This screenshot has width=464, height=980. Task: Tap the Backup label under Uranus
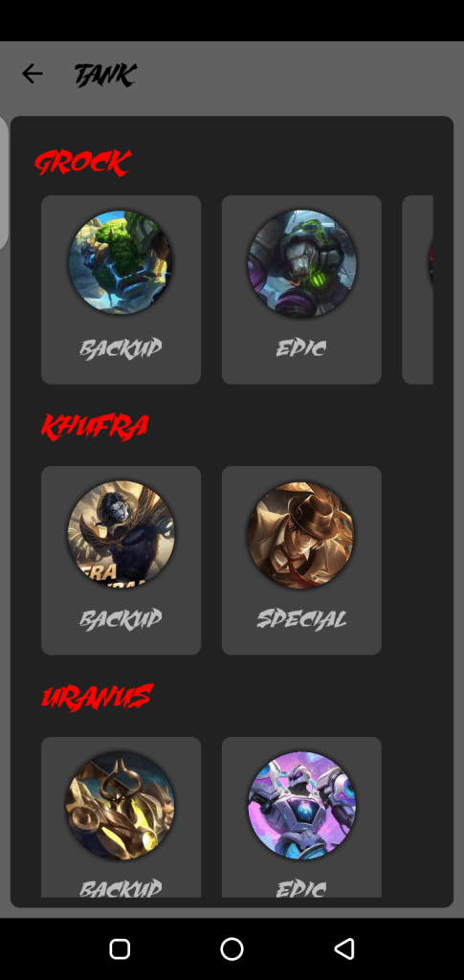[121, 888]
